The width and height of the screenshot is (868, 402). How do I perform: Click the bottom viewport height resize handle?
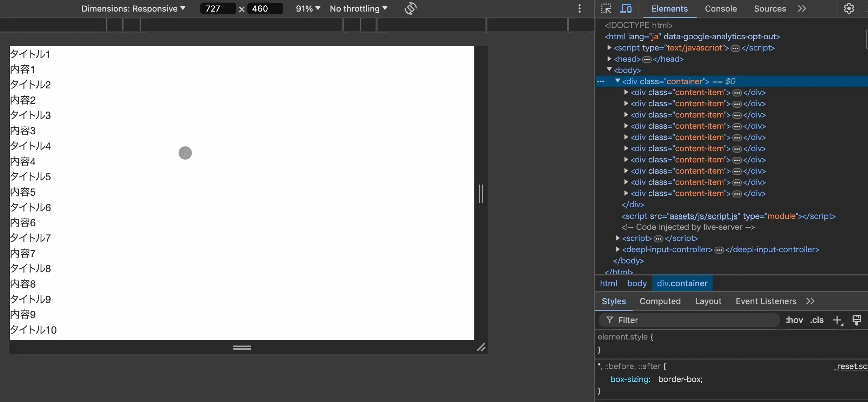point(242,347)
